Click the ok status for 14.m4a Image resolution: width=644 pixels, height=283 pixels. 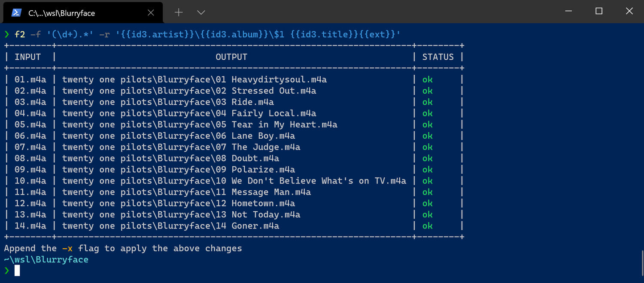[x=427, y=226]
